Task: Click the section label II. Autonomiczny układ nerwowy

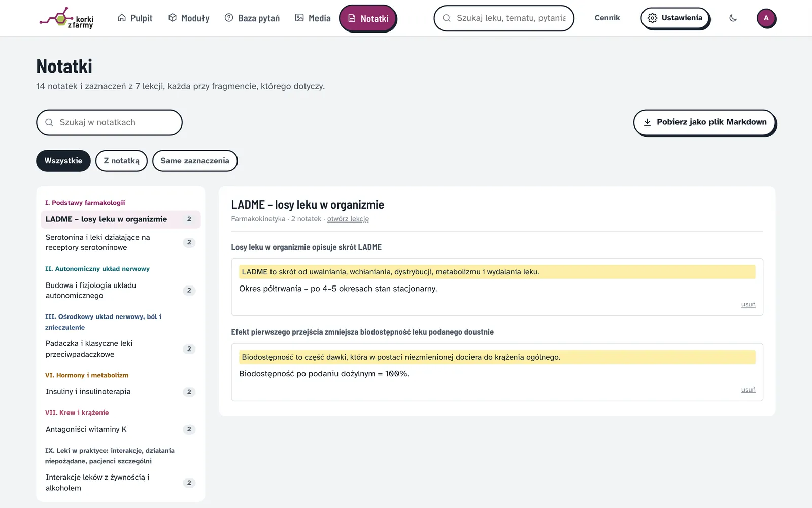Action: pos(97,269)
